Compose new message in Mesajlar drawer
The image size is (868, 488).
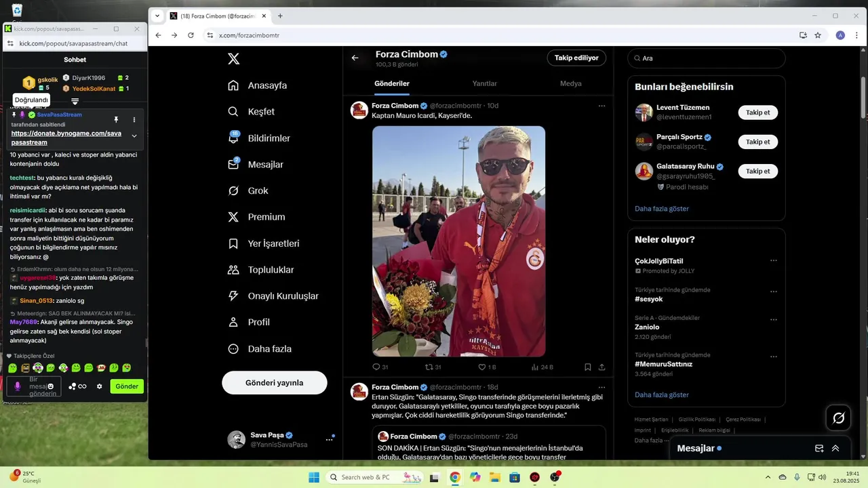point(819,449)
